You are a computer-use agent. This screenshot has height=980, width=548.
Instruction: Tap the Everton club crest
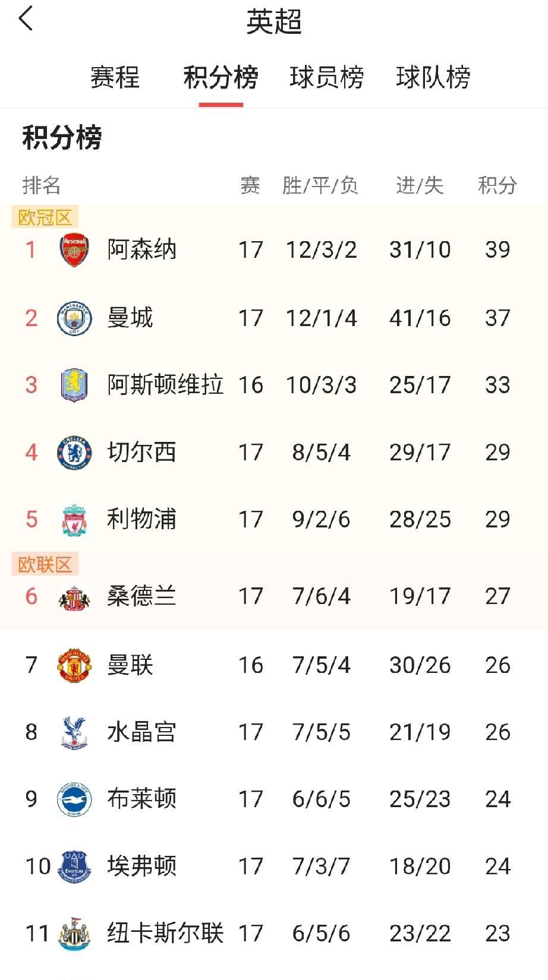click(74, 867)
